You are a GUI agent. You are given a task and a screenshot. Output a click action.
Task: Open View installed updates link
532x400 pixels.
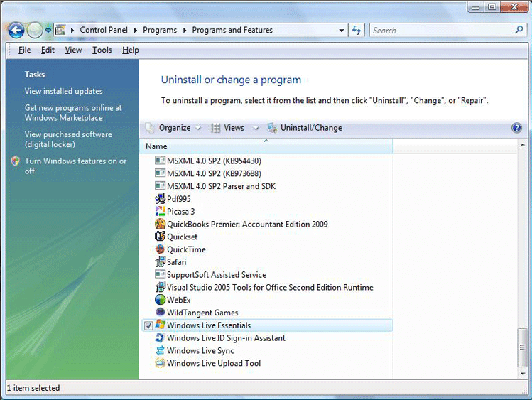click(63, 91)
